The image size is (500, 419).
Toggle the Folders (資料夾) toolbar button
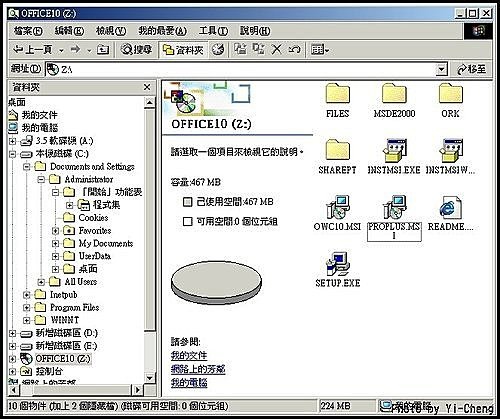coord(183,50)
